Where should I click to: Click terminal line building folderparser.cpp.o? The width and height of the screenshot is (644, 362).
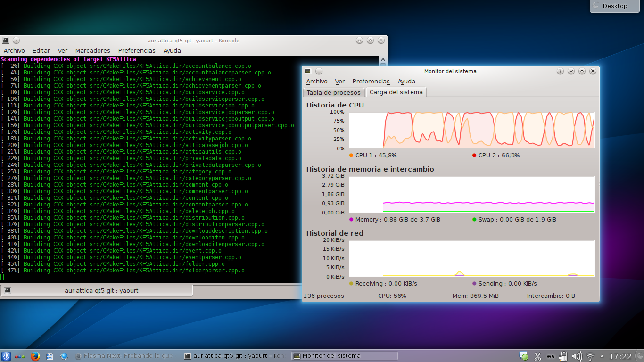(123, 271)
